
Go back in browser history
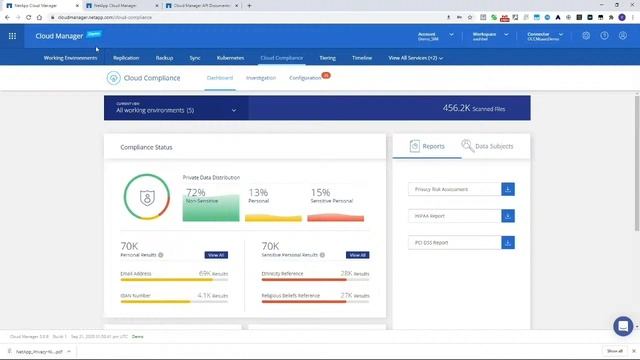tap(7, 17)
